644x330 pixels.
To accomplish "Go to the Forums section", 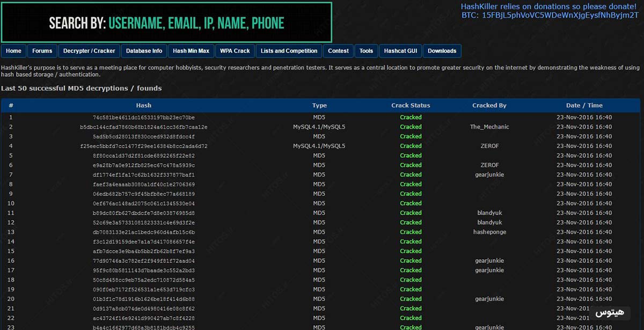I will tap(42, 51).
